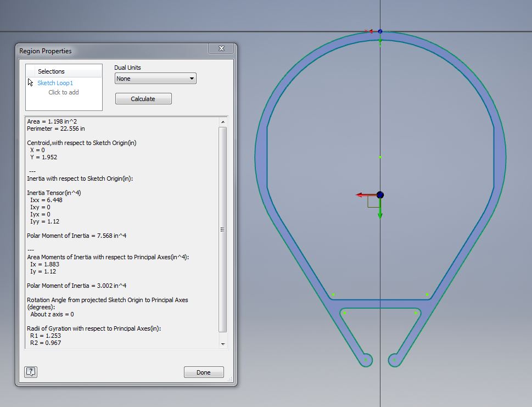Image resolution: width=532 pixels, height=407 pixels.
Task: Click the 'R1 = 1.253' value
Action: (46, 336)
